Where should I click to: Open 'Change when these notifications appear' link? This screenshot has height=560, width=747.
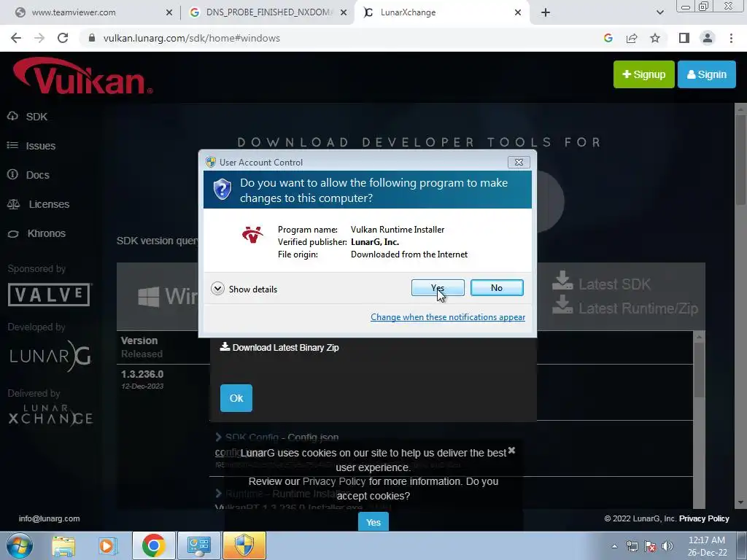click(448, 317)
